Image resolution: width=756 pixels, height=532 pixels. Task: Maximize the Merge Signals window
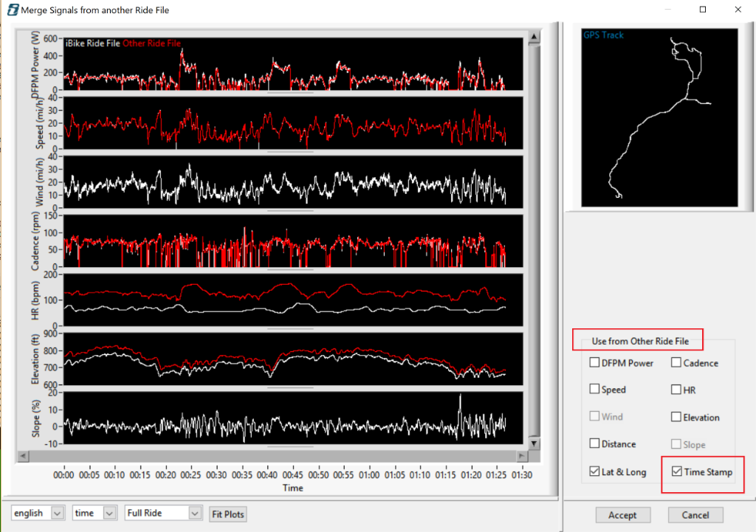[702, 10]
